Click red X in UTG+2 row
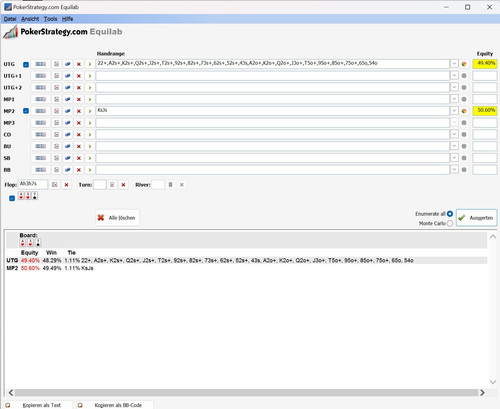The image size is (500, 409). (79, 88)
